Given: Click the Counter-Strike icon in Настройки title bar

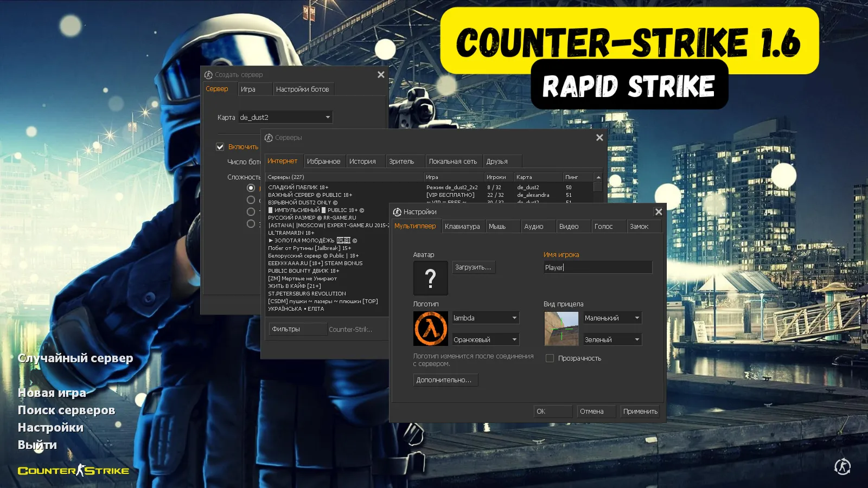Looking at the screenshot, I should 397,212.
